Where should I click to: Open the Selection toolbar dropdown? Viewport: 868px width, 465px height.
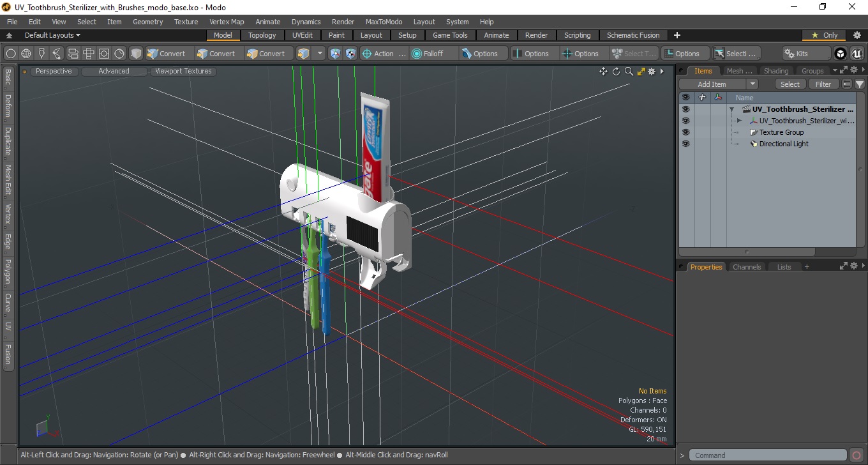(x=736, y=54)
